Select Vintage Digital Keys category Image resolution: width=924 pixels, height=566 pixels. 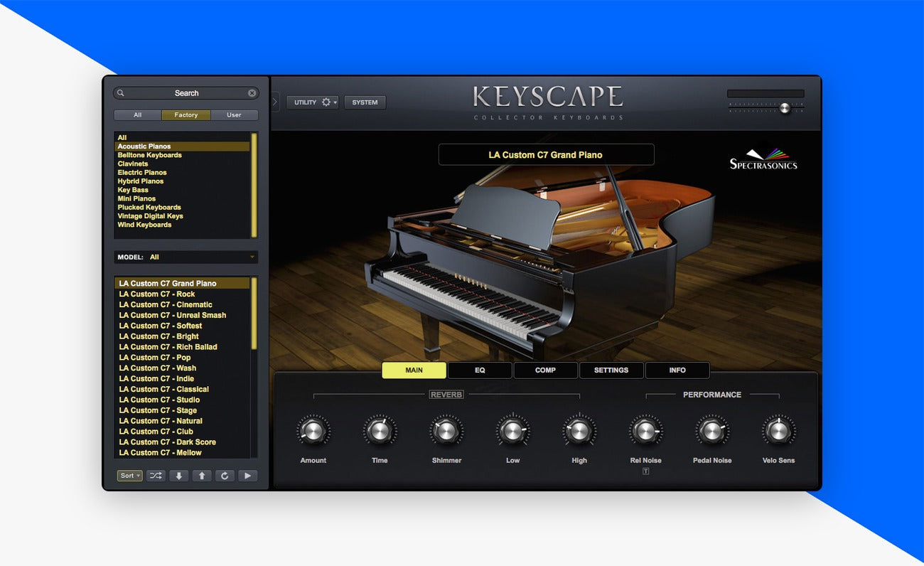[x=183, y=216]
